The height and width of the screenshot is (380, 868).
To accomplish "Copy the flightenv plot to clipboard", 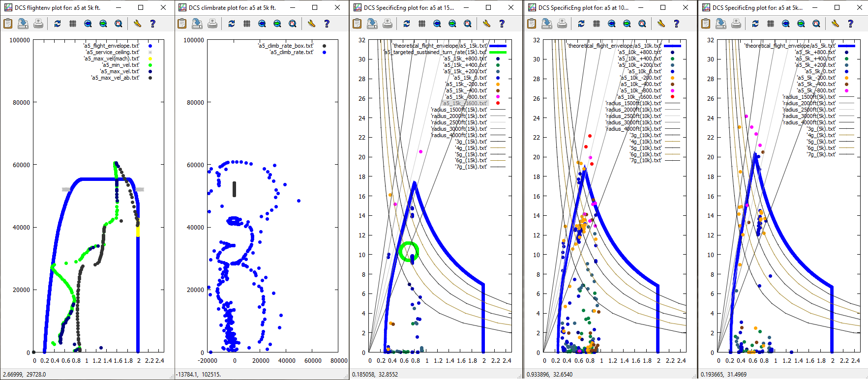I will click(x=8, y=24).
